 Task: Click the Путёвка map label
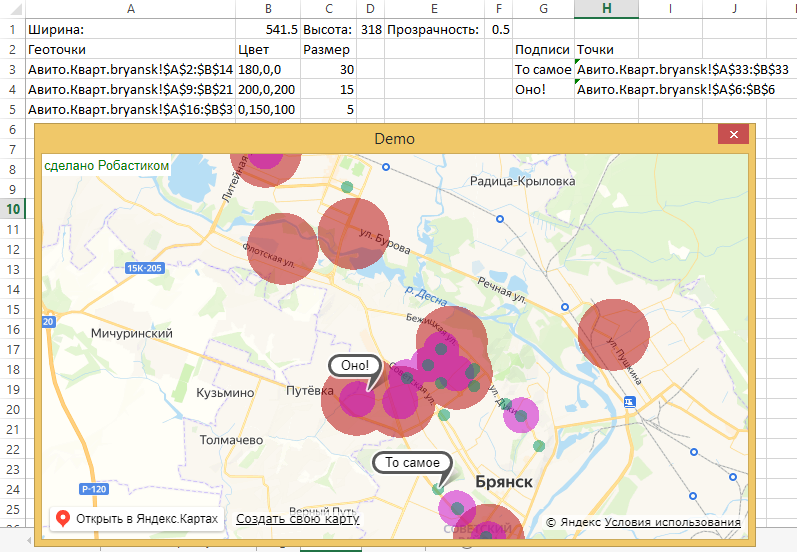point(310,390)
